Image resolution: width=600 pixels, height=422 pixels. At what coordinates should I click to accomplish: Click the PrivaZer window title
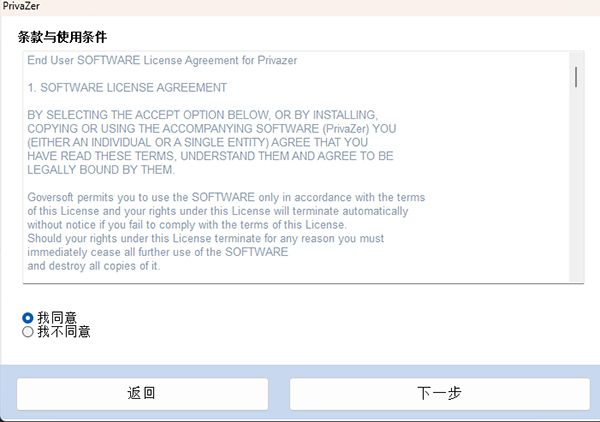[21, 6]
